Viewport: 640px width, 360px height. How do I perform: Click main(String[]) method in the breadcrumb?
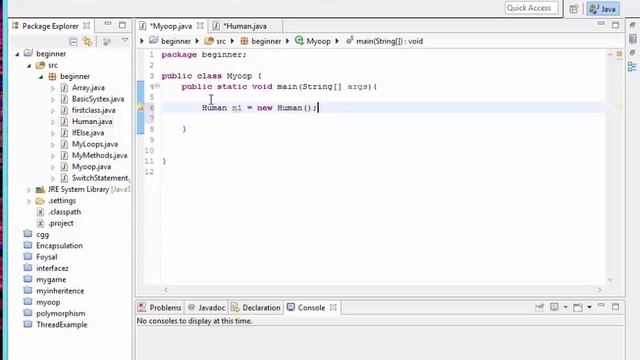click(x=384, y=41)
